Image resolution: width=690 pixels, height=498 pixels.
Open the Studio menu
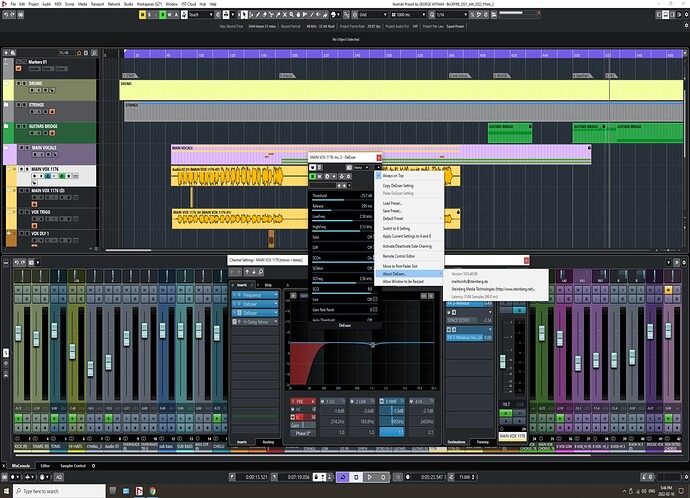128,4
